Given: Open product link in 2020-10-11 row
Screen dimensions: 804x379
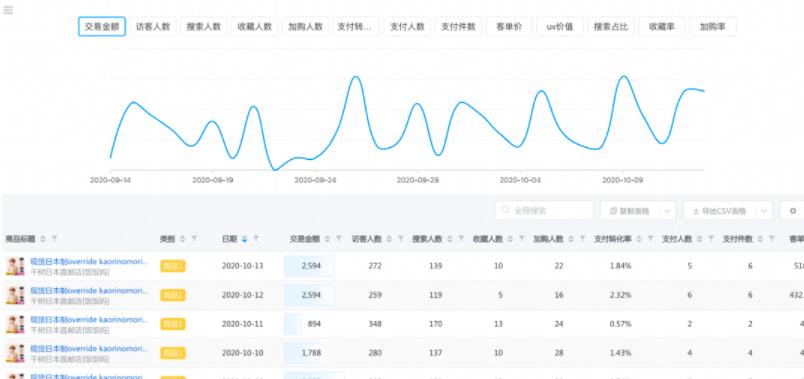Looking at the screenshot, I should (x=89, y=320).
